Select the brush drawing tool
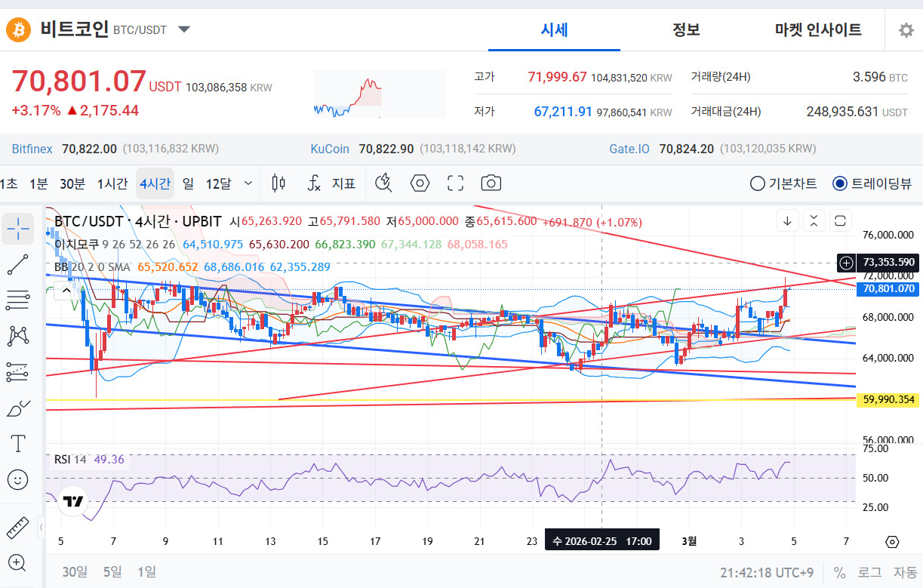This screenshot has width=923, height=588. 17,408
